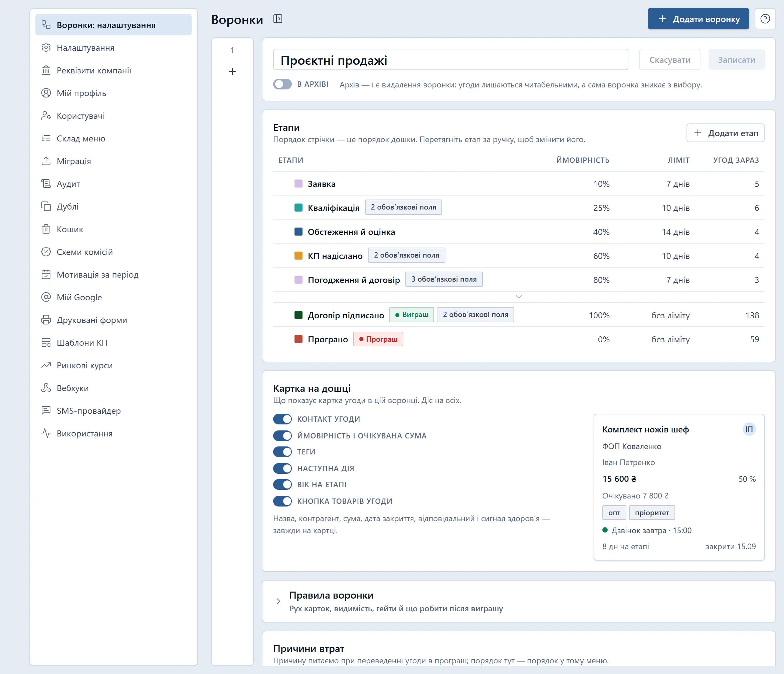Click the activity pulse icon for Використання
Viewport: 784px width, 674px height.
(46, 433)
